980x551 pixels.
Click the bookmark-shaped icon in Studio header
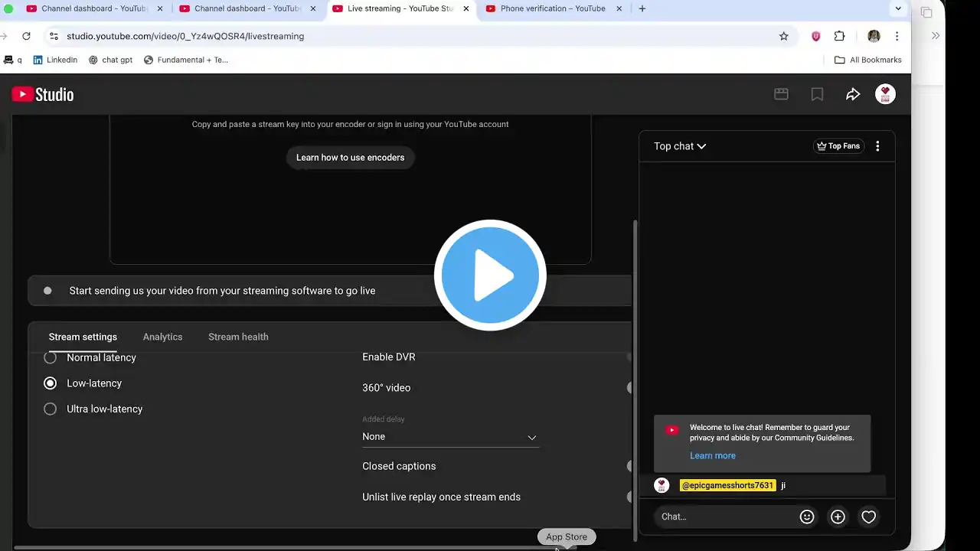coord(817,94)
